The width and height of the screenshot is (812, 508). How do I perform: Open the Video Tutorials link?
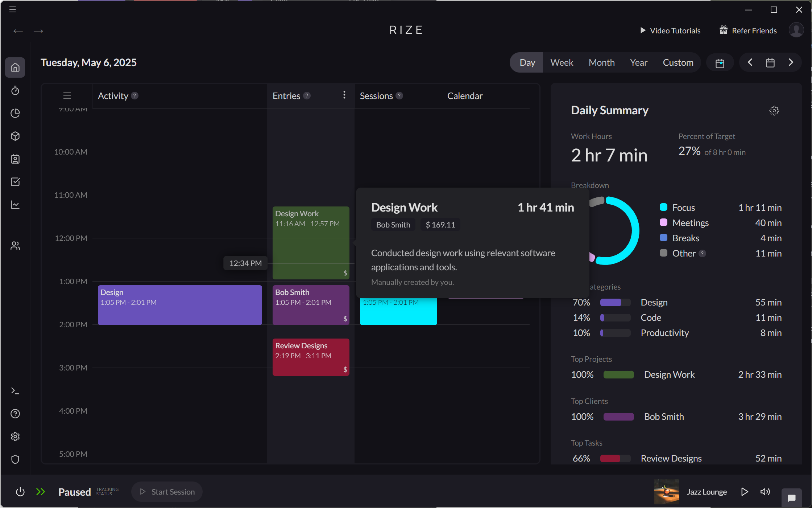[675, 30]
